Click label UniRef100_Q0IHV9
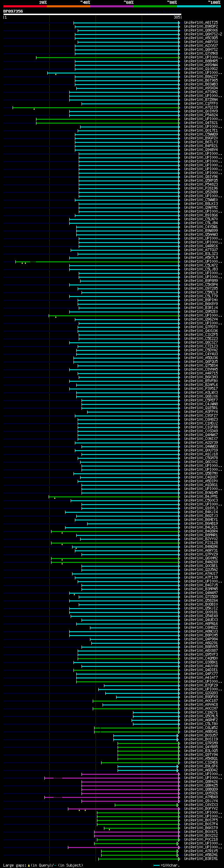224x868 pixels. click(201, 111)
